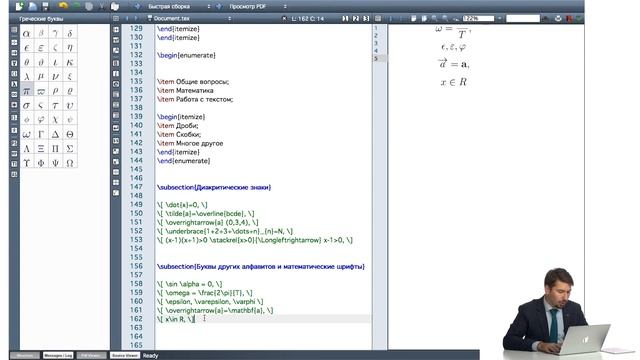Image resolution: width=640 pixels, height=360 pixels.
Task: Insert Greek letter kappa
Action: (70, 62)
